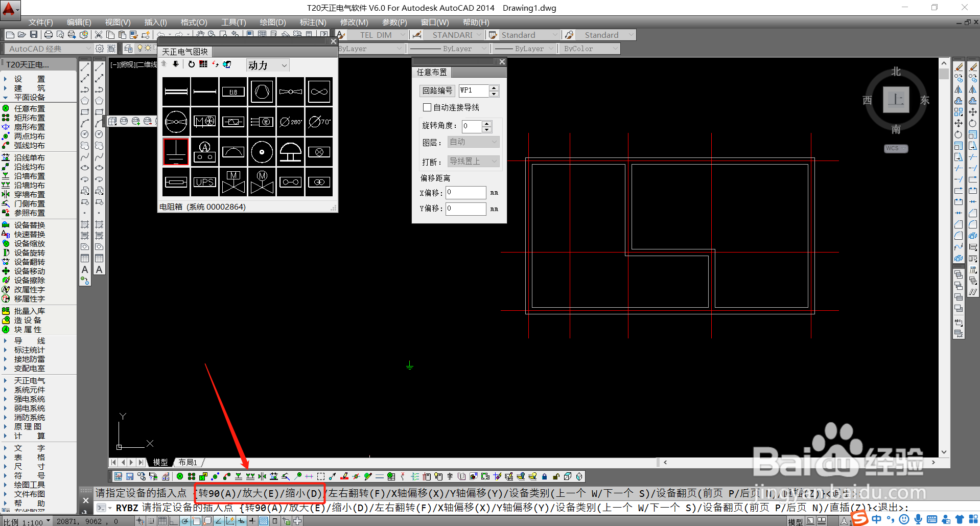
Task: Increase the 旋转角度 spinner value
Action: point(487,123)
